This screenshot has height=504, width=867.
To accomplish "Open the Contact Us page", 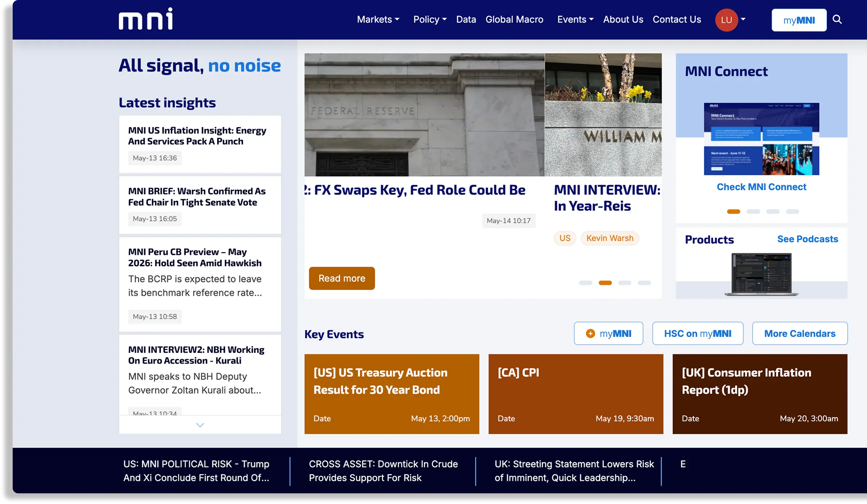I will [x=677, y=19].
